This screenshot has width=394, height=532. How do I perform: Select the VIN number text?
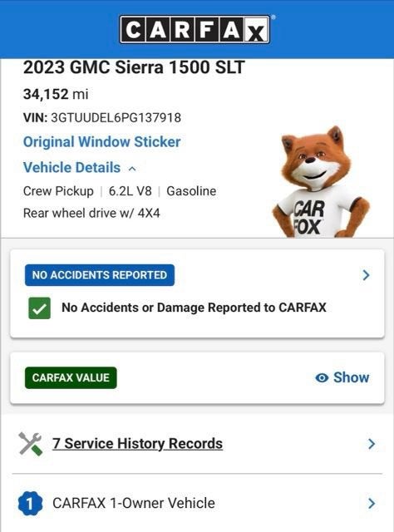point(116,118)
